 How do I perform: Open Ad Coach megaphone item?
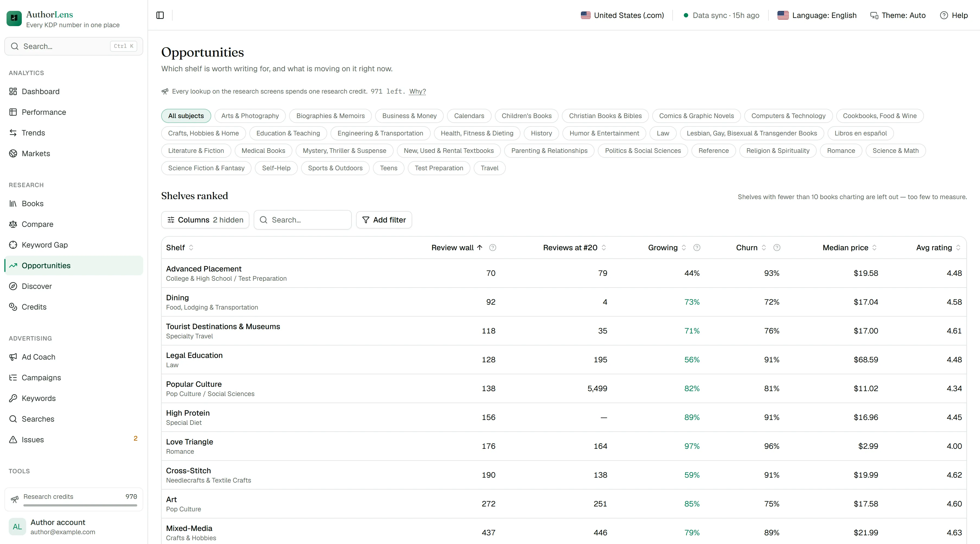coord(74,357)
